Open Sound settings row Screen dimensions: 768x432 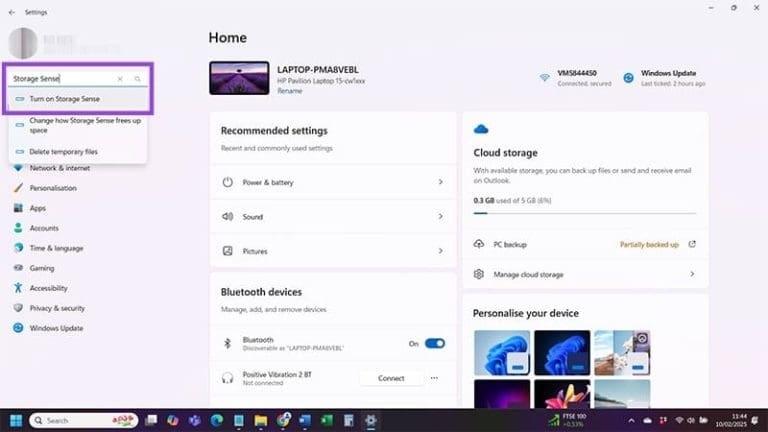(x=333, y=216)
